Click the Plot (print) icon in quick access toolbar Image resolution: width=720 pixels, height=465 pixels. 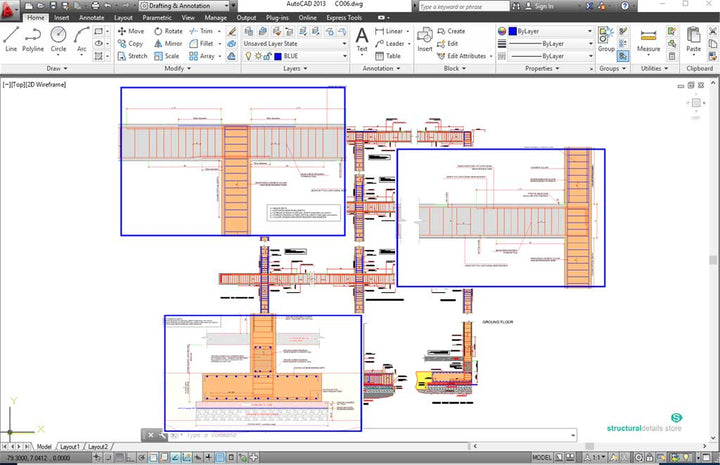[x=95, y=6]
